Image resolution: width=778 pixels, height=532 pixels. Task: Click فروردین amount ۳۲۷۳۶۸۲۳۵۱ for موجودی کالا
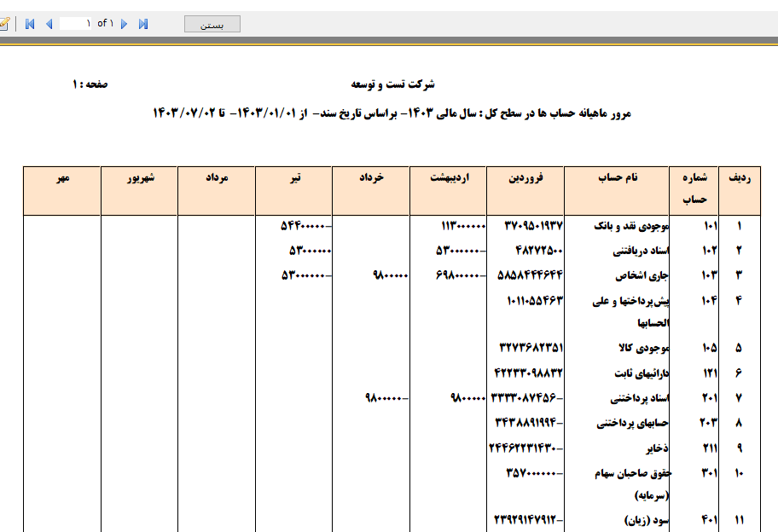[531, 348]
